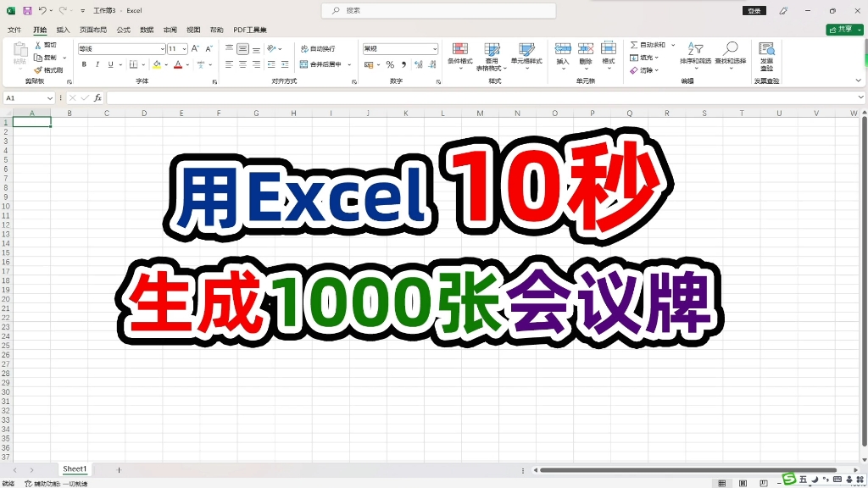Open the fill color dropdown arrow

[x=165, y=64]
